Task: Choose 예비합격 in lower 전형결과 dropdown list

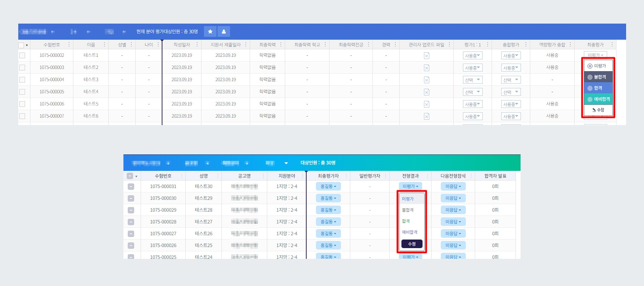Action: click(x=411, y=232)
